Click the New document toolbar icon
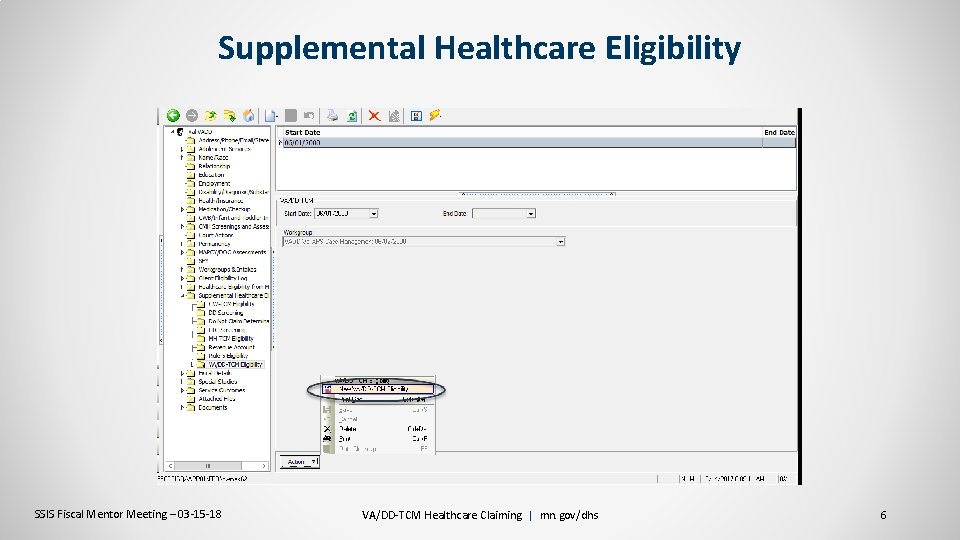This screenshot has height=540, width=960. point(271,115)
